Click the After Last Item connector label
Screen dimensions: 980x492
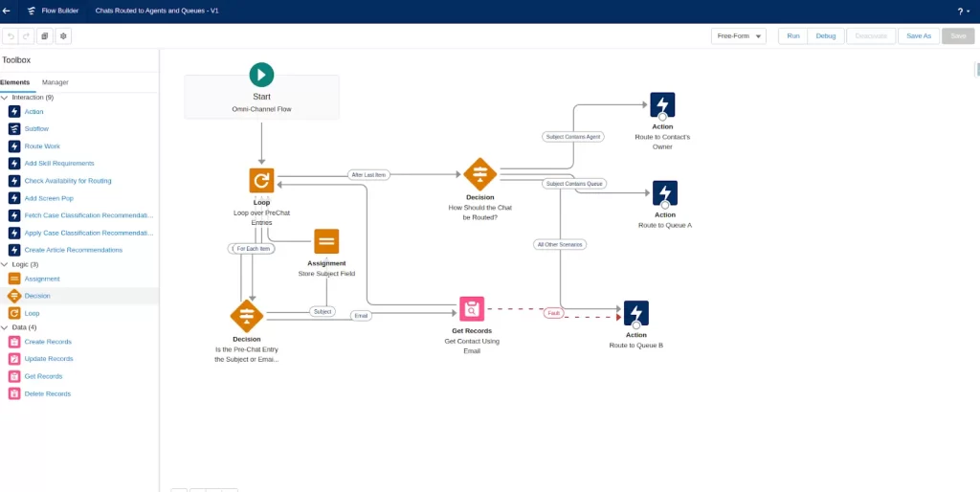point(368,175)
